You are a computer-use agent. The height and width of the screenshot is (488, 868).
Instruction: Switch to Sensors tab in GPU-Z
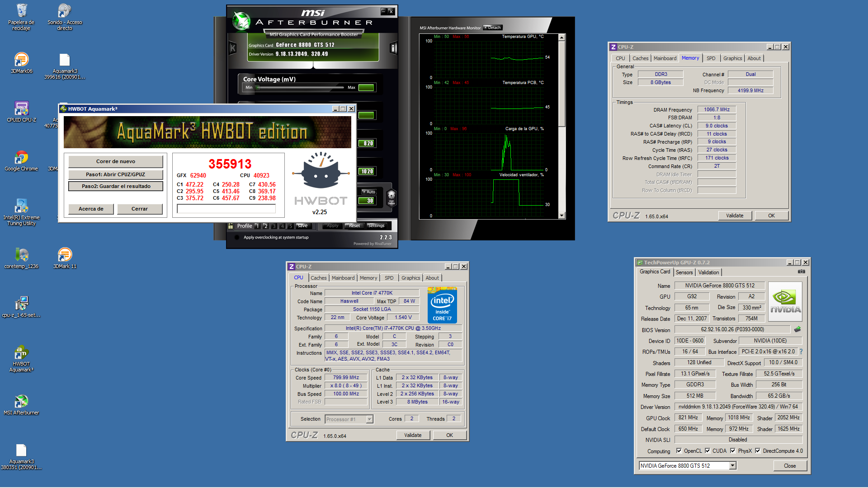coord(684,272)
